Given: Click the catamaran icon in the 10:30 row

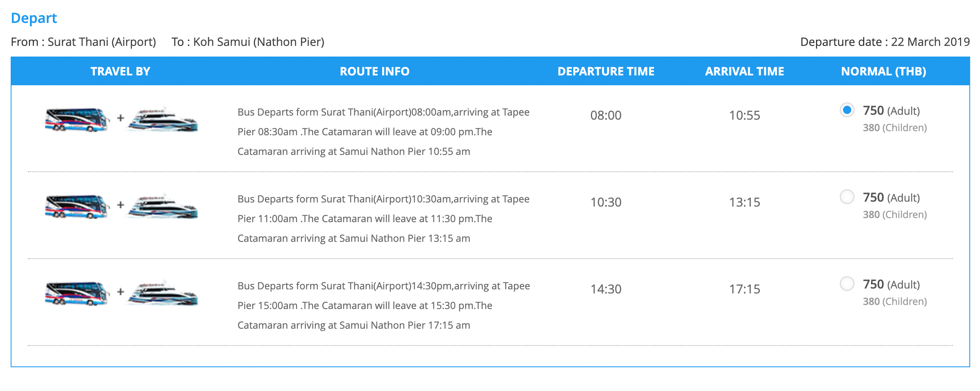Looking at the screenshot, I should click(163, 206).
